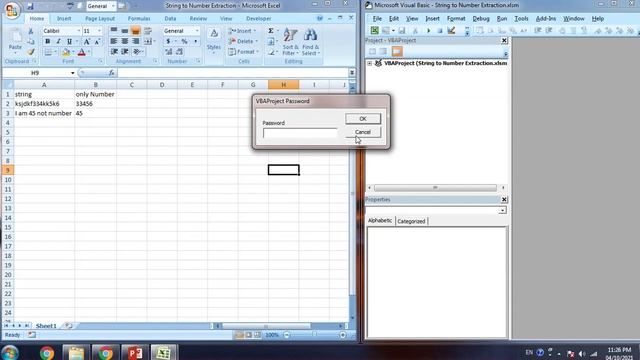Switch to the Developer ribbon tab
640x360 pixels.
tap(258, 19)
